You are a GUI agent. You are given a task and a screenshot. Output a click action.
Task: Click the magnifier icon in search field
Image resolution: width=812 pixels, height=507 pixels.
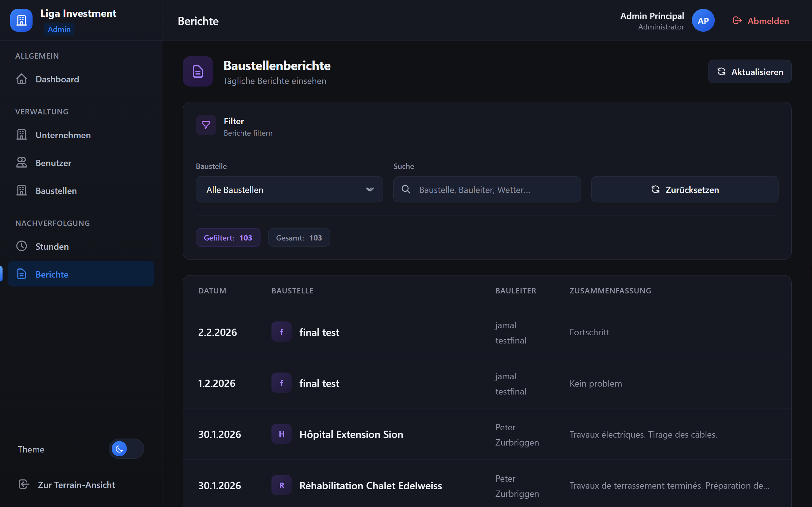click(x=406, y=189)
